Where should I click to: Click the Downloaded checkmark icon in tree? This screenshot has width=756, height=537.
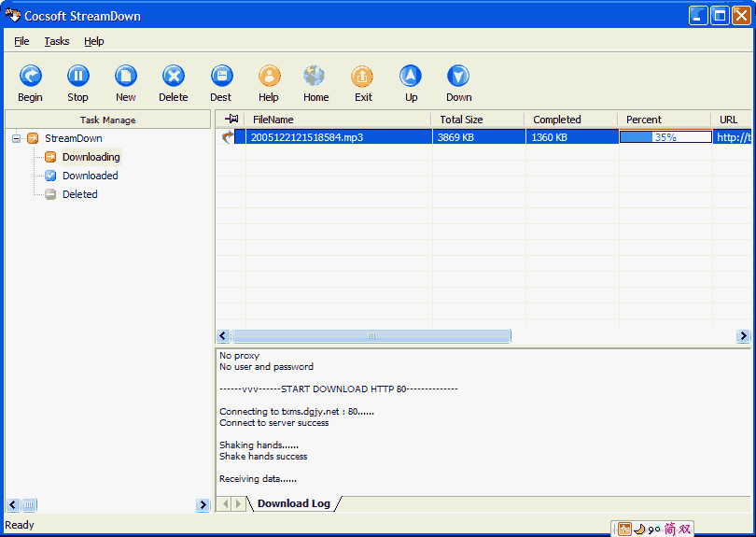pyautogui.click(x=50, y=176)
